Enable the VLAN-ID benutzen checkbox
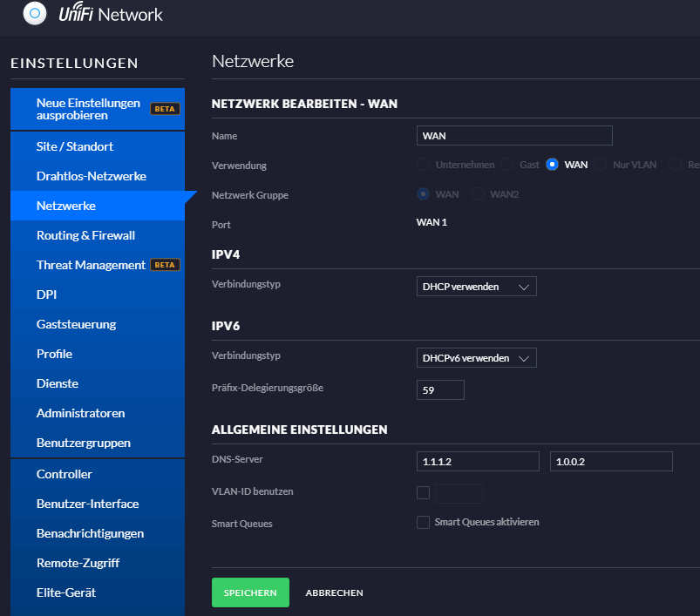The height and width of the screenshot is (616, 700). [x=424, y=492]
